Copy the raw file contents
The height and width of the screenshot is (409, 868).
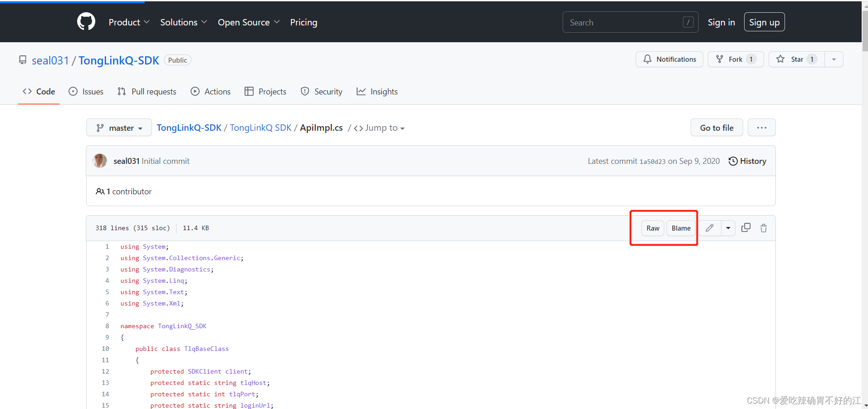coord(745,227)
